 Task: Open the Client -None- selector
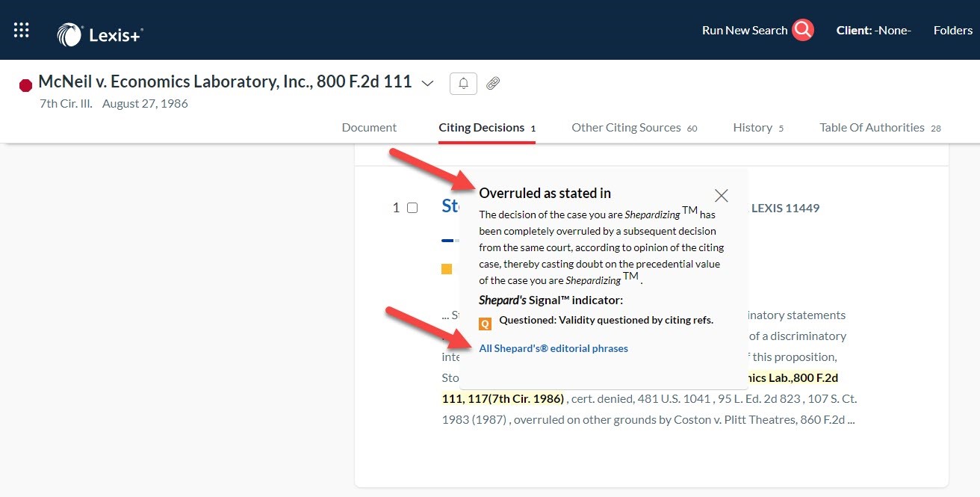click(x=874, y=30)
